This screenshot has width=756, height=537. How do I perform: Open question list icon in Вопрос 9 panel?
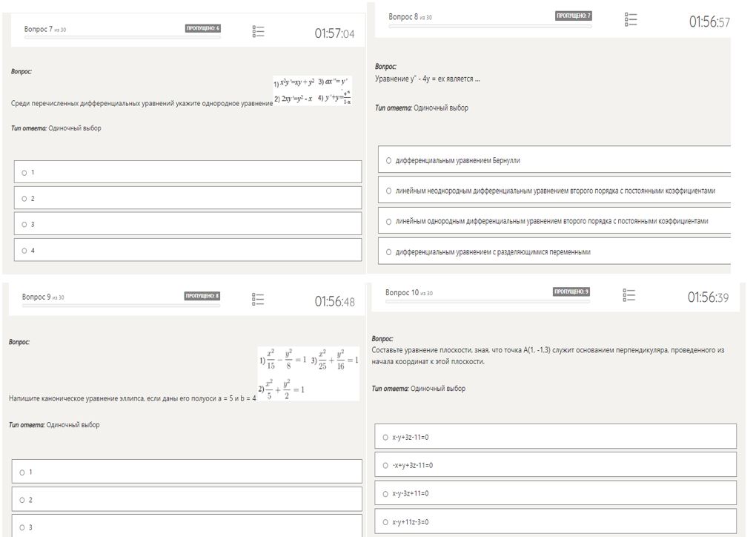258,299
